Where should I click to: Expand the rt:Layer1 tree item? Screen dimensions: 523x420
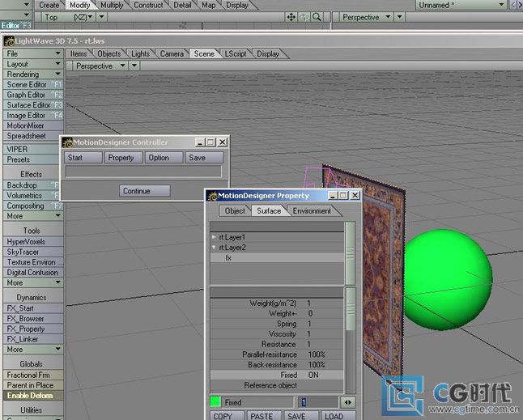214,237
